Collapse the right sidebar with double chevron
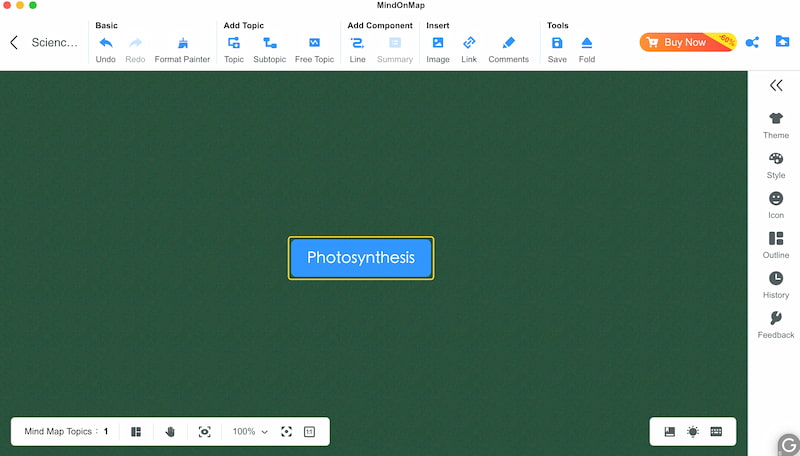 point(776,86)
